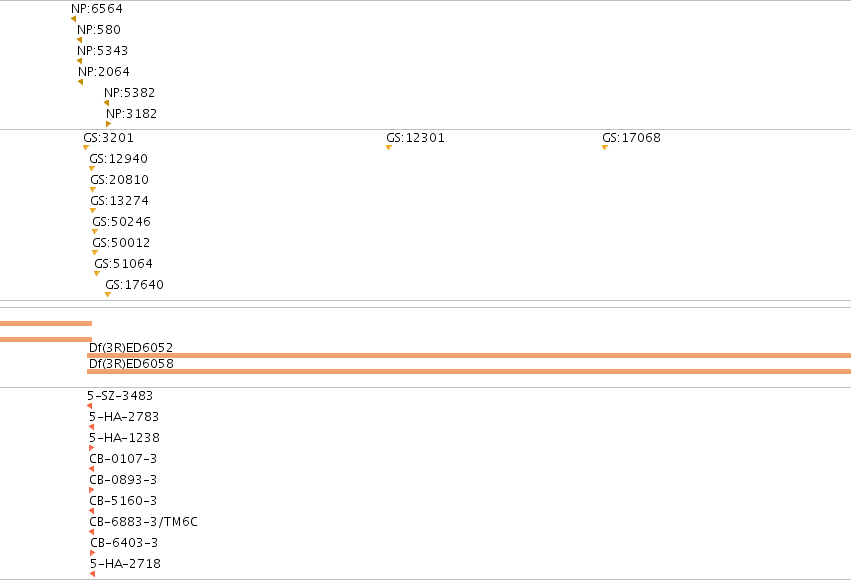Open the Df(3R)ED6058 deficiency label
Screen dimensions: 851x580
[131, 364]
